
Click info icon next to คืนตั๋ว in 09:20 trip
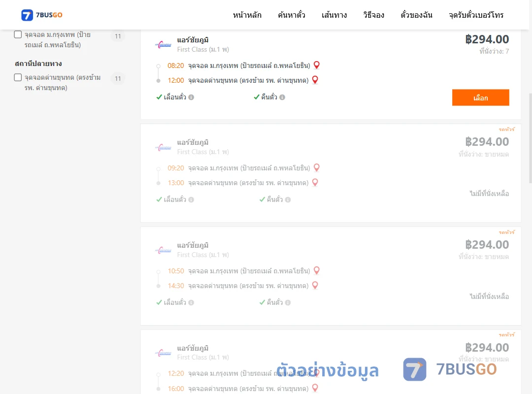[288, 200]
